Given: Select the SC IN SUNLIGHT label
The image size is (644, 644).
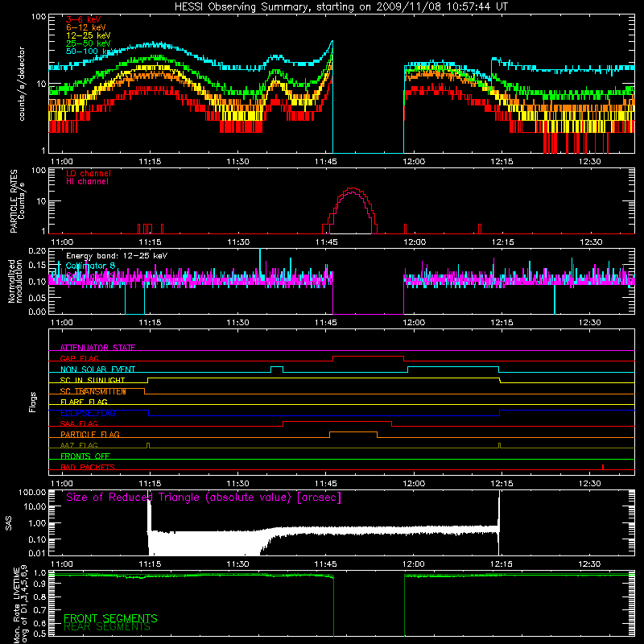Looking at the screenshot, I should tap(93, 380).
